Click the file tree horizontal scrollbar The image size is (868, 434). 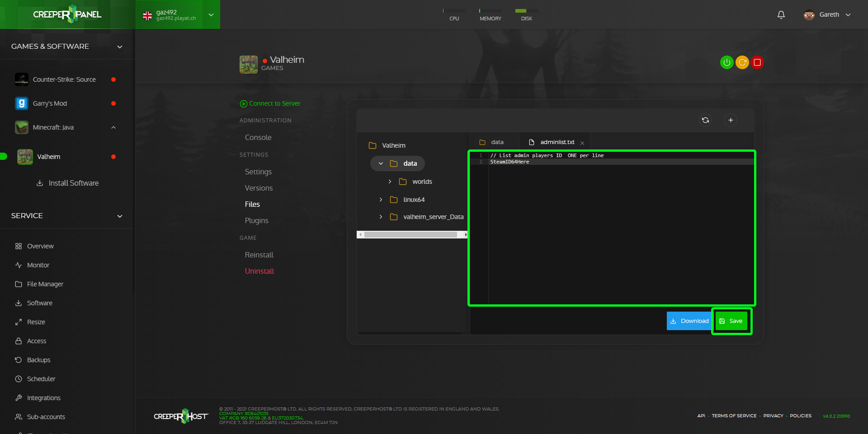[410, 234]
